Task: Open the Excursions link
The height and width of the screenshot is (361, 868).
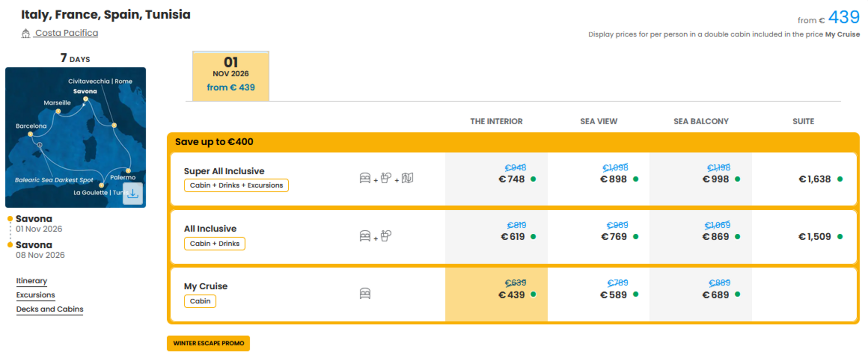Action: (x=36, y=295)
